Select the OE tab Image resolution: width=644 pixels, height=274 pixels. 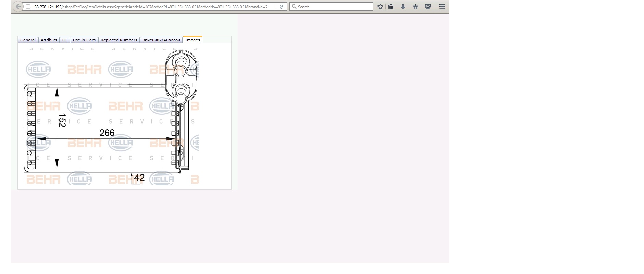(65, 40)
